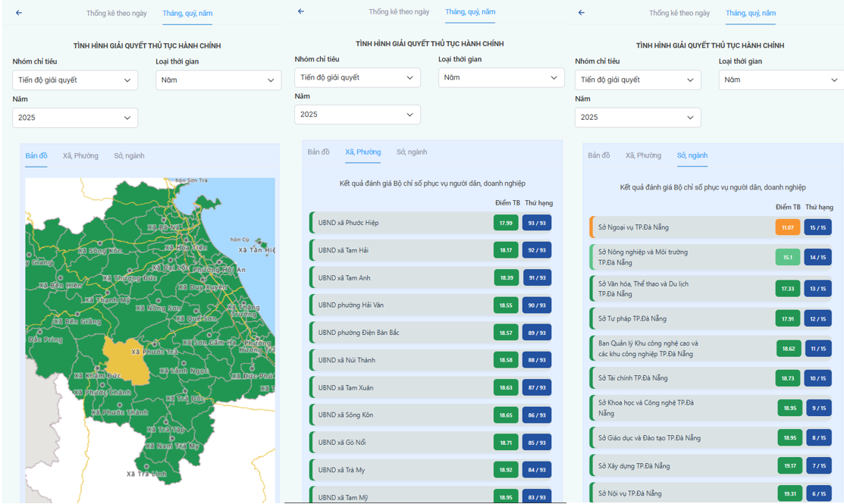Click the 93 / 93 rank badge
Screen dimensions: 844x504
point(537,223)
